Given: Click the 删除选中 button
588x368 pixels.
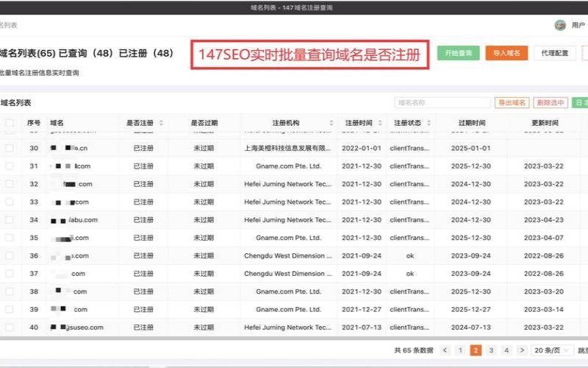Looking at the screenshot, I should point(551,102).
